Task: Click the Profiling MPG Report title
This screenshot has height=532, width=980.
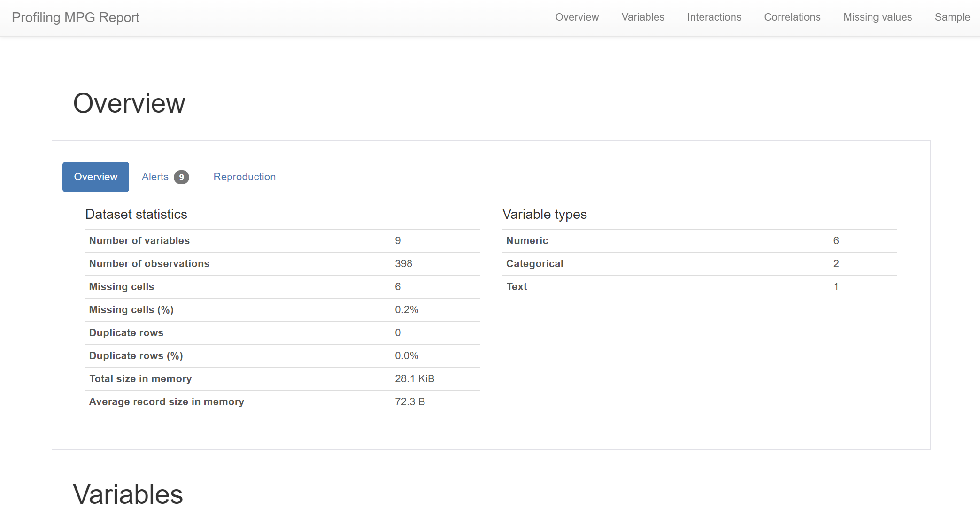Action: pyautogui.click(x=76, y=17)
